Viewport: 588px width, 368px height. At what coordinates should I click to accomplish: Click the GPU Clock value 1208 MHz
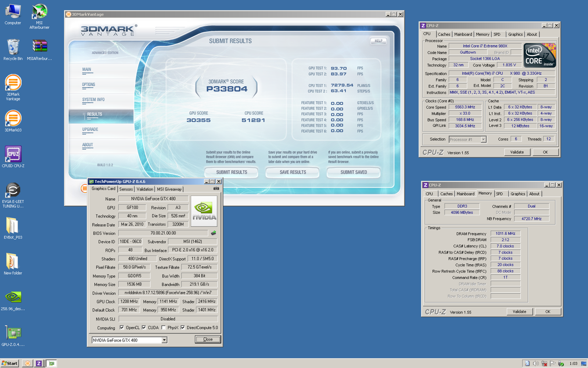[129, 301]
